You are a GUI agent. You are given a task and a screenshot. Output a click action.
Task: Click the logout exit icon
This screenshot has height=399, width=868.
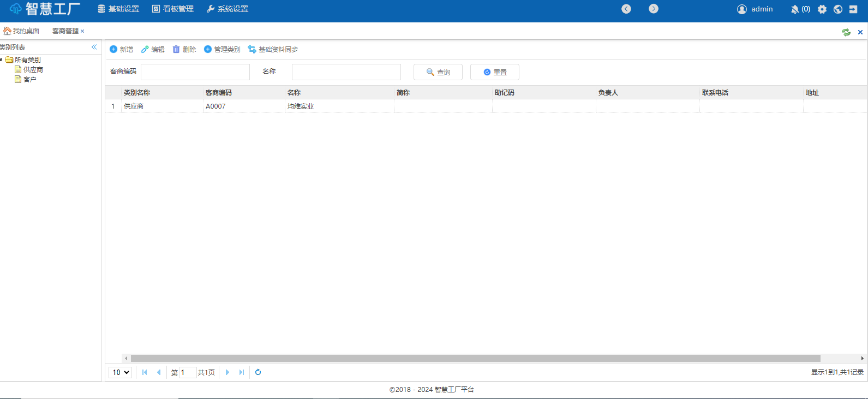coord(853,9)
